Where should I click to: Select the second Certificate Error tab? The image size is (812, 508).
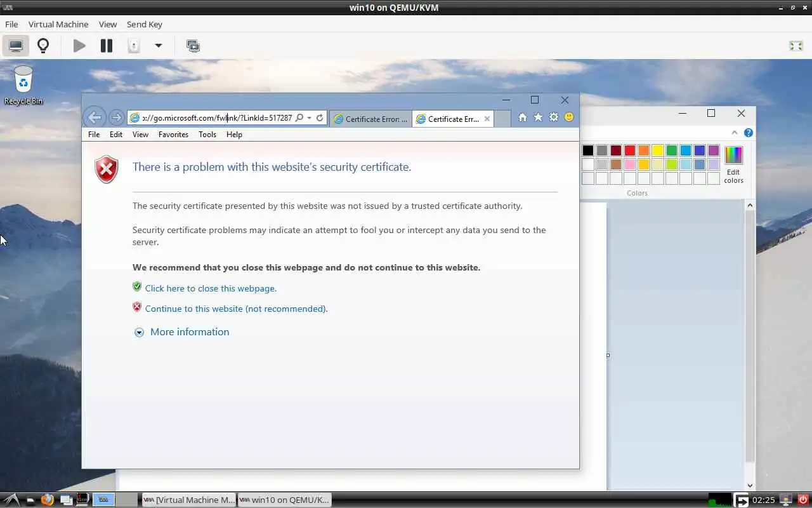pos(453,119)
